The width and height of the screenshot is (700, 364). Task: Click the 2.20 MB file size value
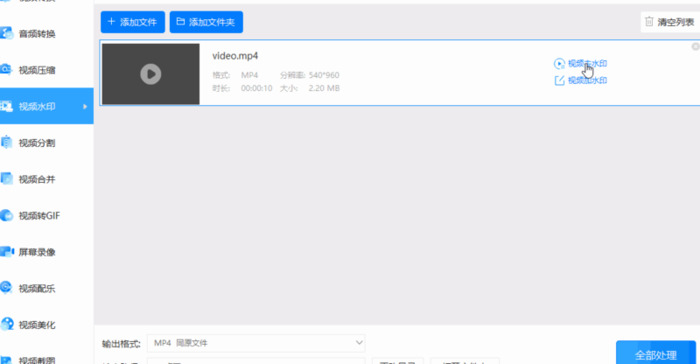coord(324,88)
